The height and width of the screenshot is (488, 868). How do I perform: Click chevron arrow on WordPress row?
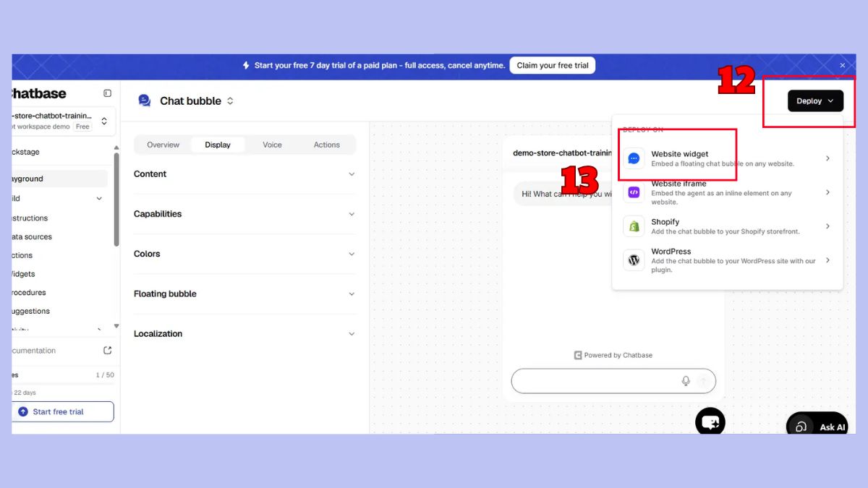point(827,260)
